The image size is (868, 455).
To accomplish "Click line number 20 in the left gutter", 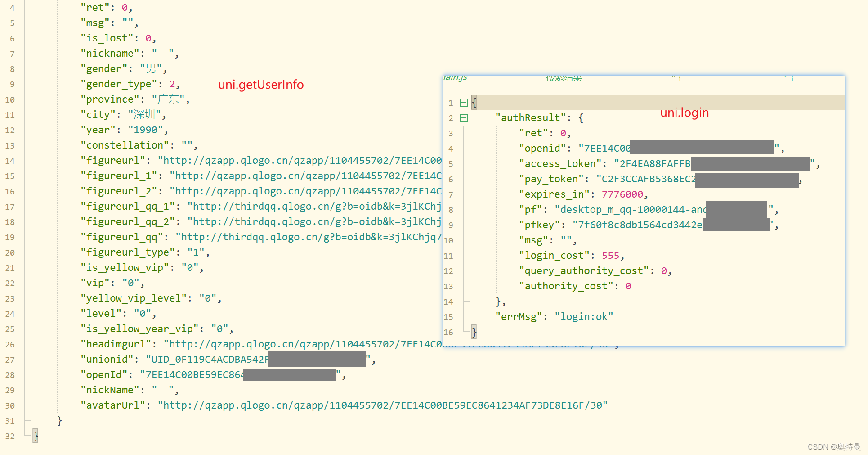I will [x=10, y=252].
